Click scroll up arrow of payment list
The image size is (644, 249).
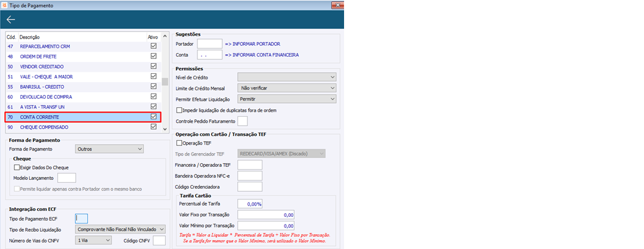coord(165,36)
